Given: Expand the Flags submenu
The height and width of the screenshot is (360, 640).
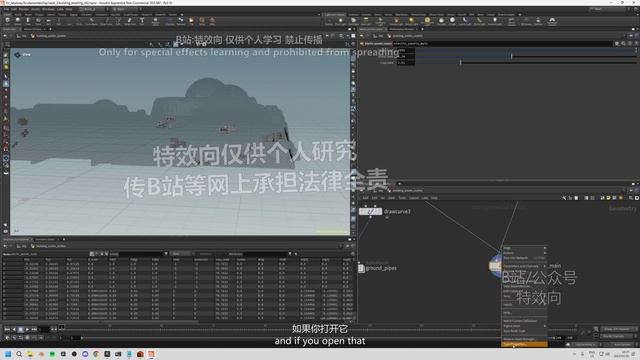Looking at the screenshot, I should pyautogui.click(x=524, y=248).
